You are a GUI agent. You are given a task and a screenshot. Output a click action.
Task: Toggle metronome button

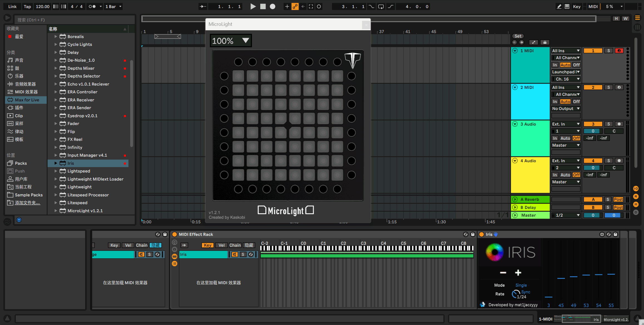pos(92,6)
